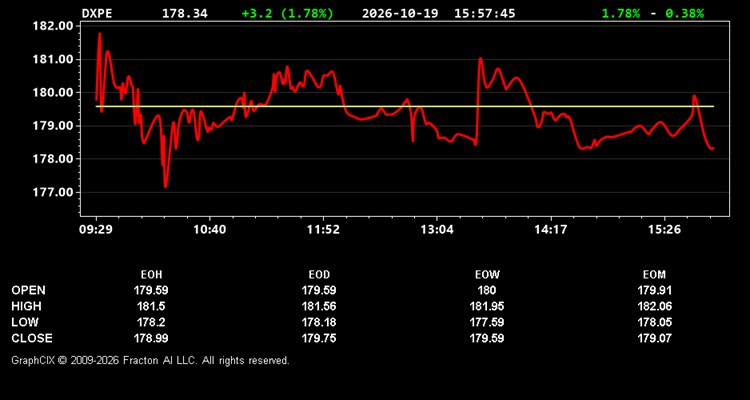Click EOH close value 178.99
This screenshot has width=750, height=400.
coord(151,338)
